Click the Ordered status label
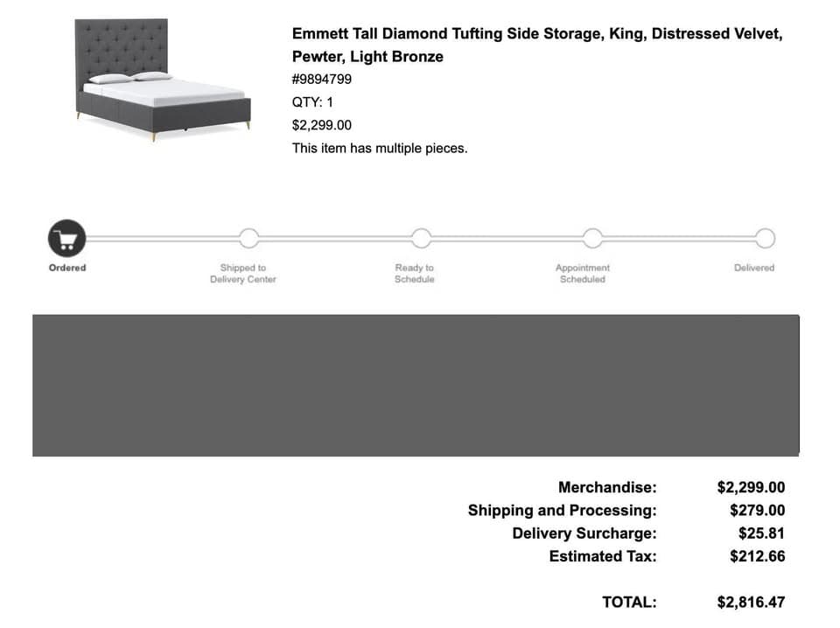The height and width of the screenshot is (628, 840). [x=67, y=268]
